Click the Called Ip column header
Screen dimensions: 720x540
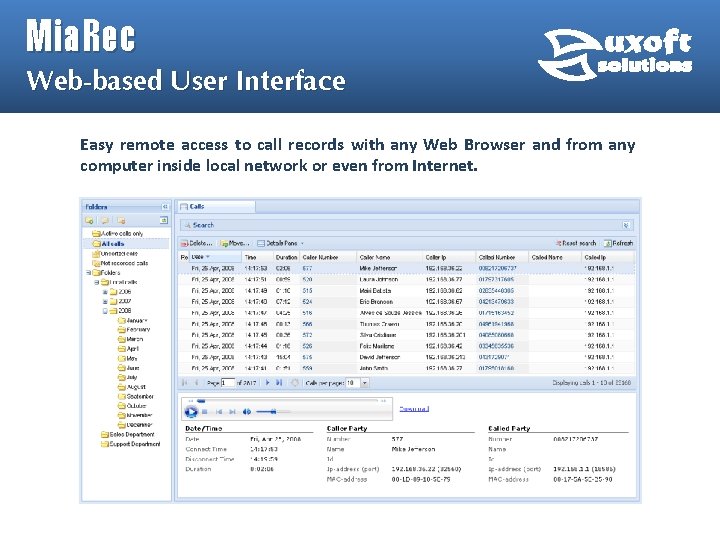tap(608, 257)
